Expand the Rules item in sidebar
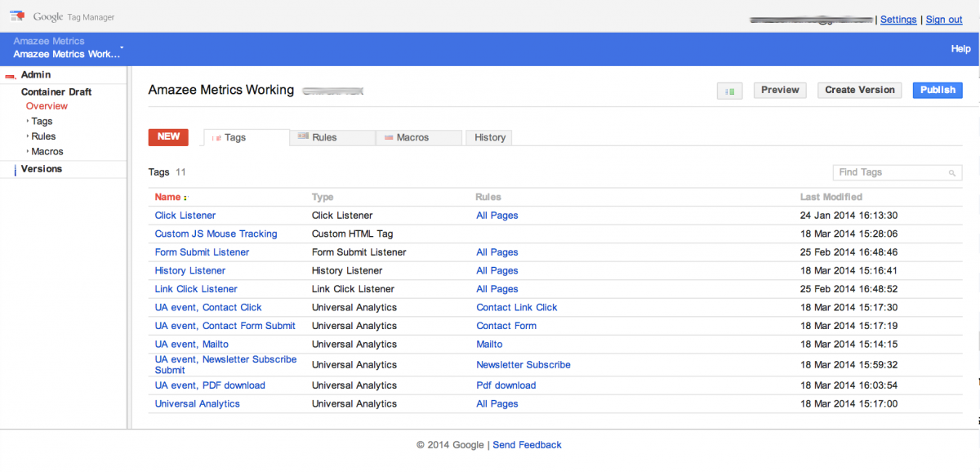Image resolution: width=980 pixels, height=472 pixels. [x=27, y=136]
